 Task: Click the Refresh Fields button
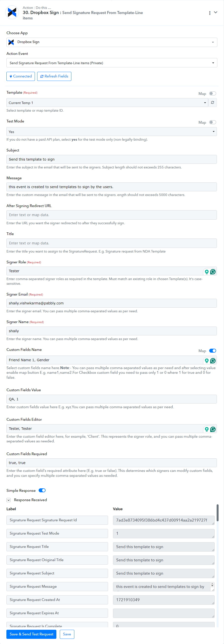pos(54,76)
